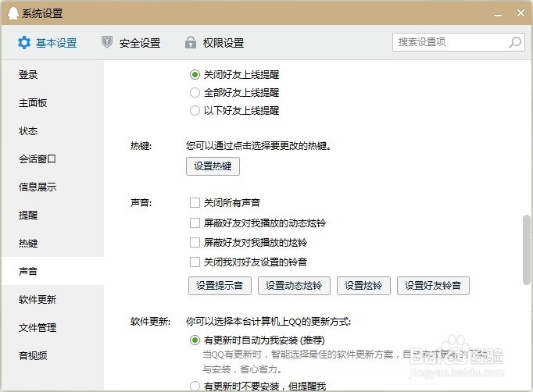Open the 软件更新 sidebar section

(52, 299)
